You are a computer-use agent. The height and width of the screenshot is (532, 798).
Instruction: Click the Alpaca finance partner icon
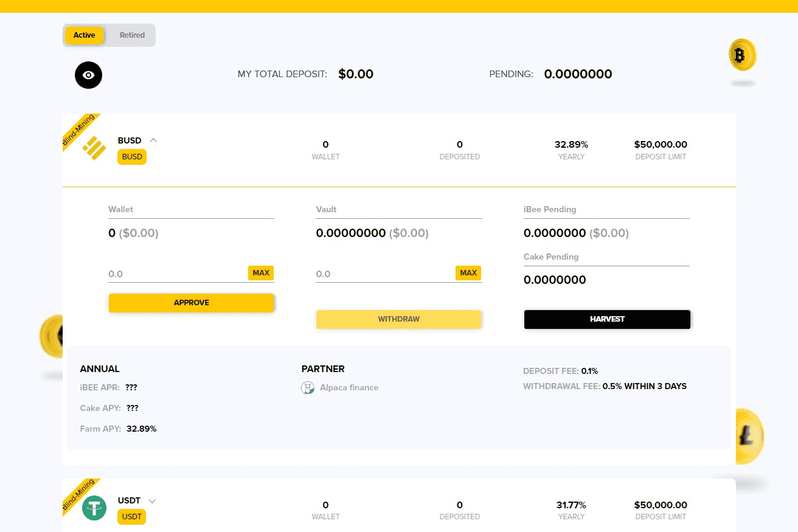click(x=308, y=387)
